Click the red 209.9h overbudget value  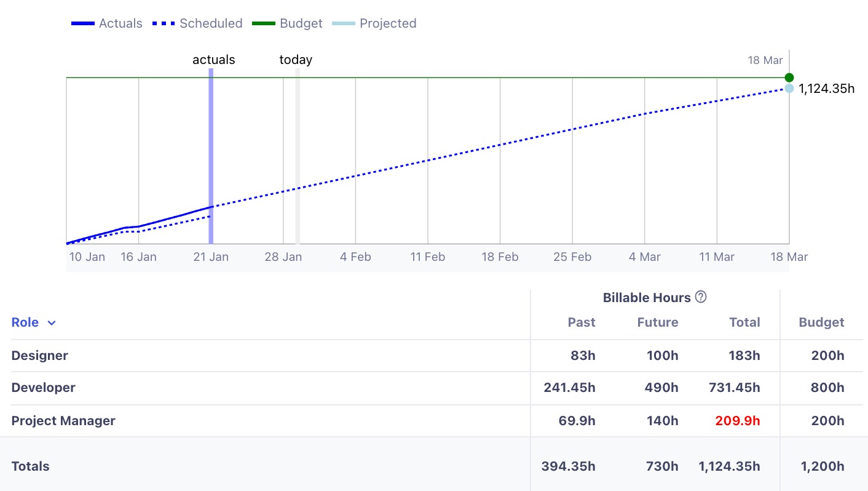point(738,420)
